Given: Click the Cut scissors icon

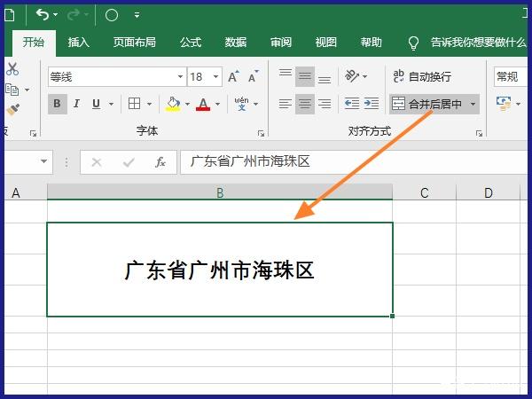Looking at the screenshot, I should 12,69.
